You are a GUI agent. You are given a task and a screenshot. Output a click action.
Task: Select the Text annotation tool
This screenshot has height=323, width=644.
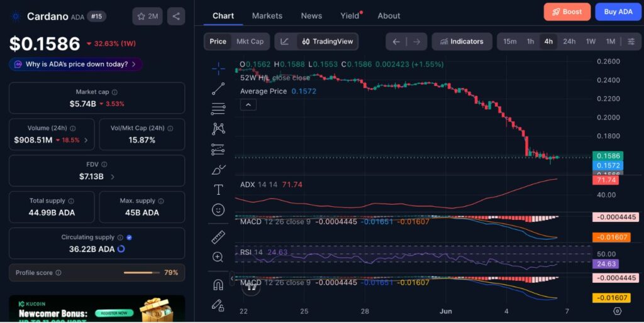point(218,190)
